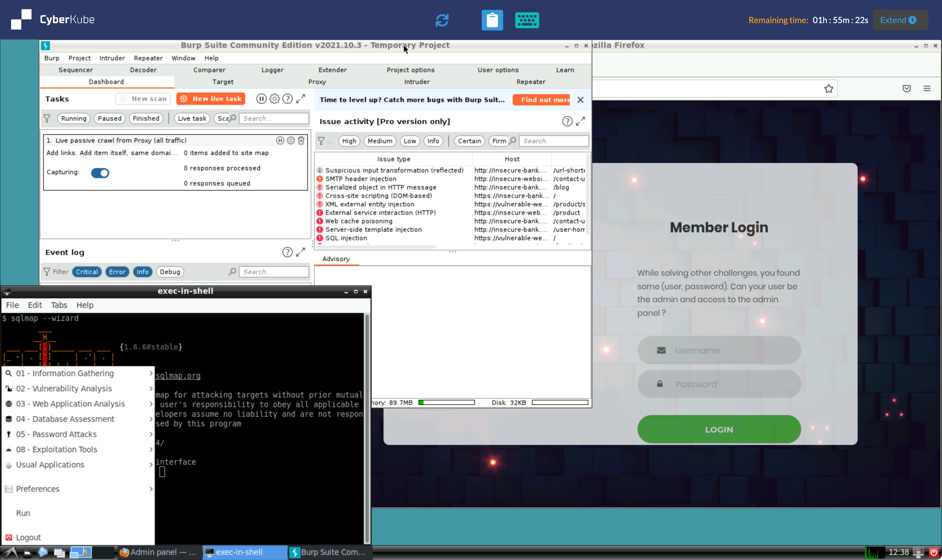Expand the Issue activity panel
Screen dimensions: 942x560
click(x=580, y=121)
